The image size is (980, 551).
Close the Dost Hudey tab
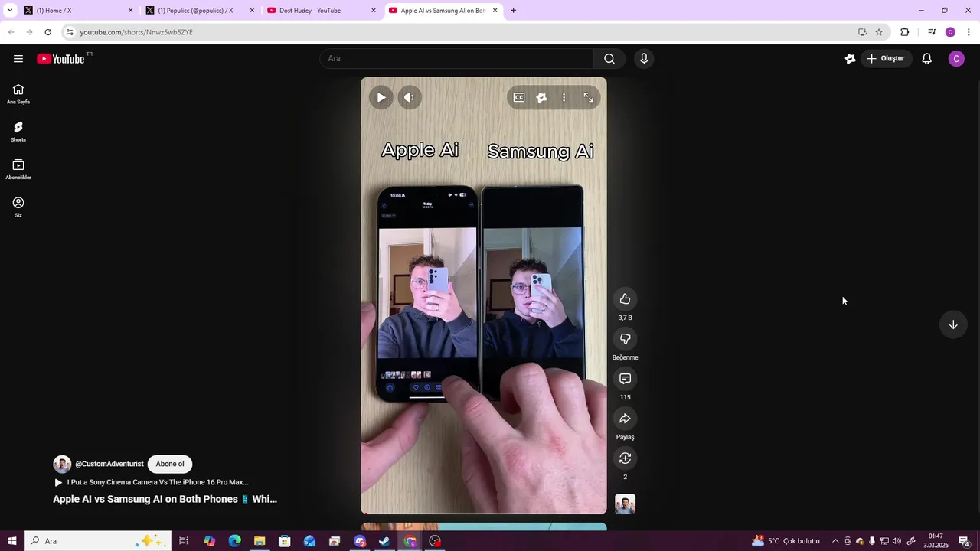[374, 11]
